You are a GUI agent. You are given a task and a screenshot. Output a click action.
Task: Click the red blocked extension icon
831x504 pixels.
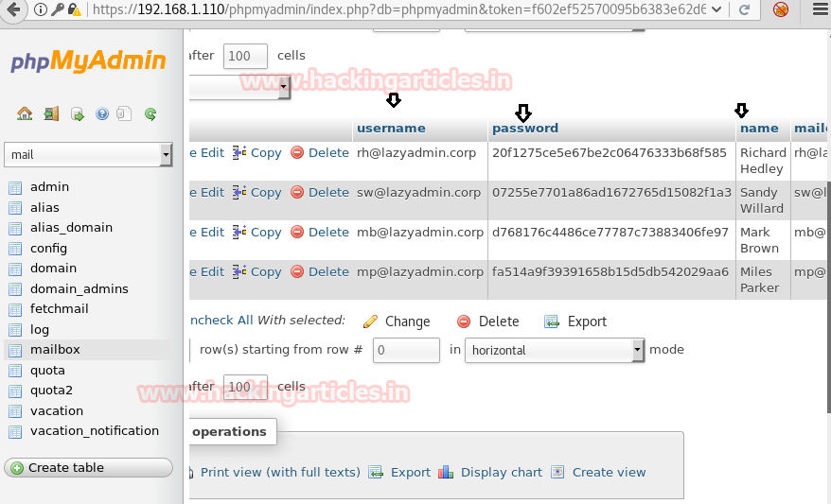pyautogui.click(x=781, y=9)
